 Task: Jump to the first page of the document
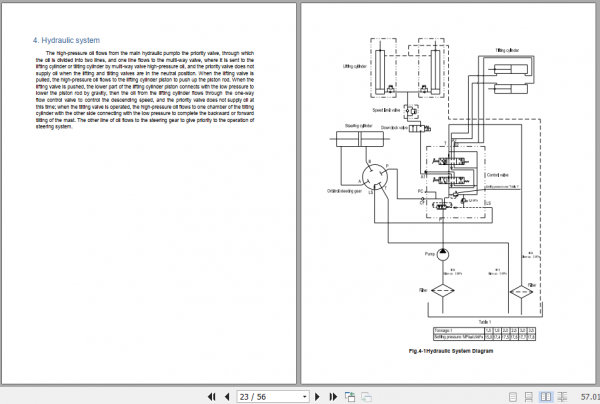[212, 397]
